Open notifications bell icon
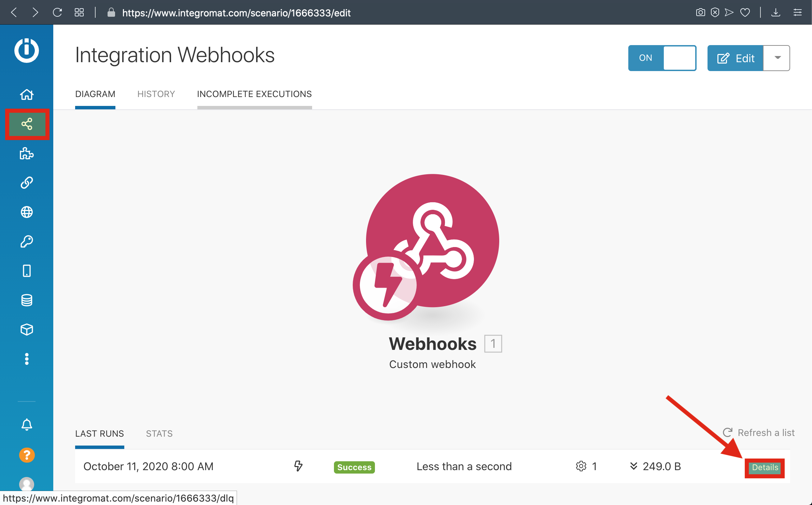The height and width of the screenshot is (505, 812). pos(27,425)
